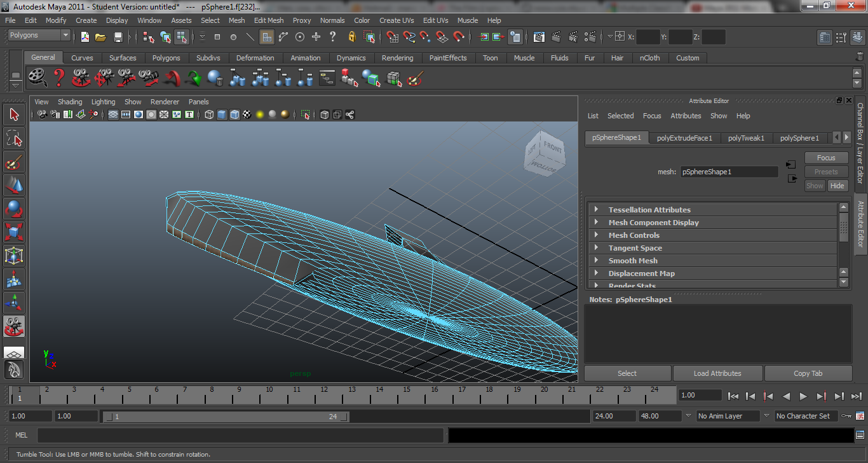Switch to the Polygons shelf tab

[166, 58]
